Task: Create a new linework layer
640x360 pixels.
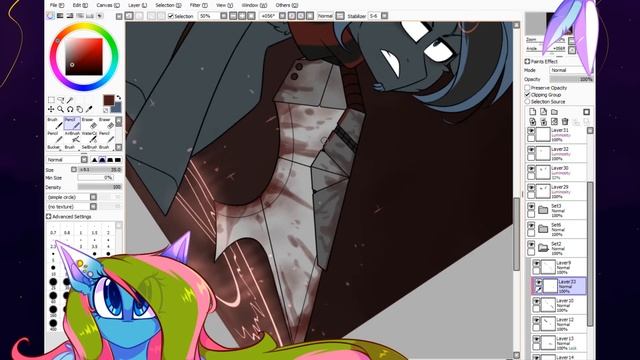Action: coord(543,112)
